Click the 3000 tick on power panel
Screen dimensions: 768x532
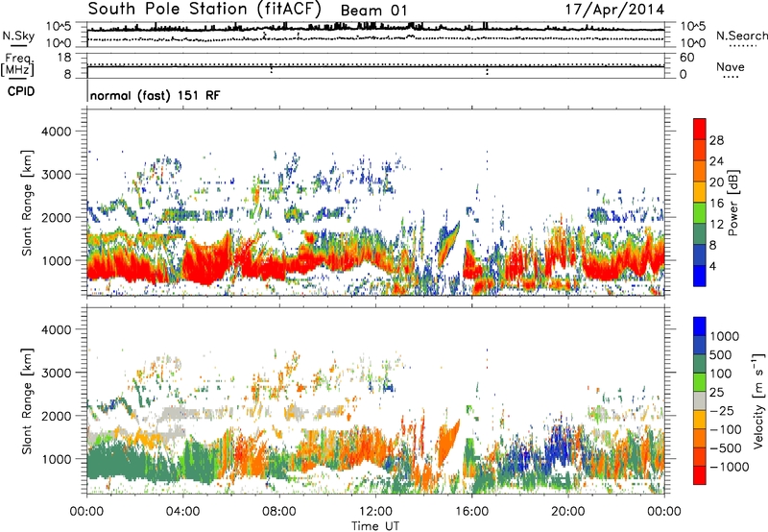tap(56, 175)
